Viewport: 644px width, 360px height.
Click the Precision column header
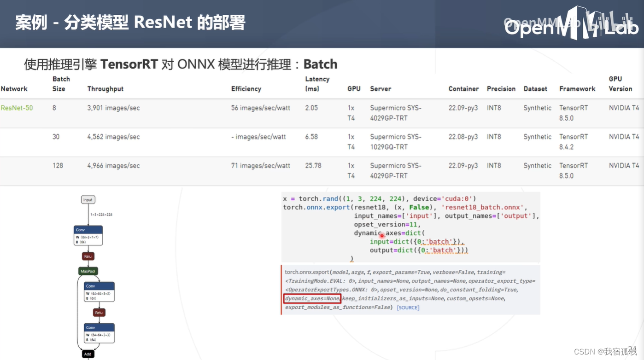click(x=501, y=89)
